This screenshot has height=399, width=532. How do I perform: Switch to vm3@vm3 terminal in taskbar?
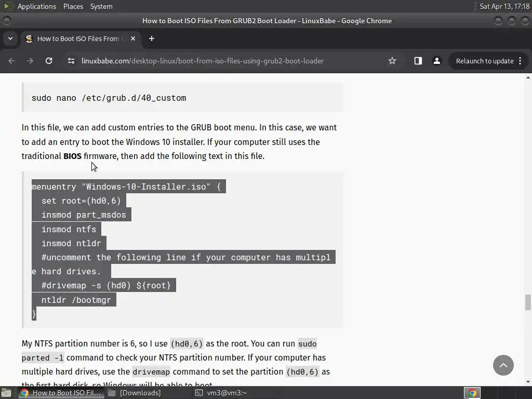221,393
